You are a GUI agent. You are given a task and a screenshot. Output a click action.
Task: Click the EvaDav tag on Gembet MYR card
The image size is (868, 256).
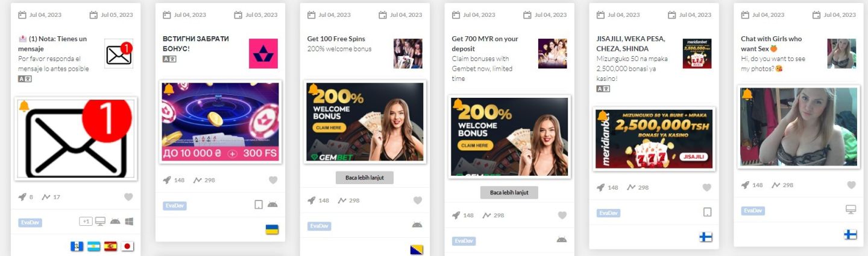(x=464, y=241)
